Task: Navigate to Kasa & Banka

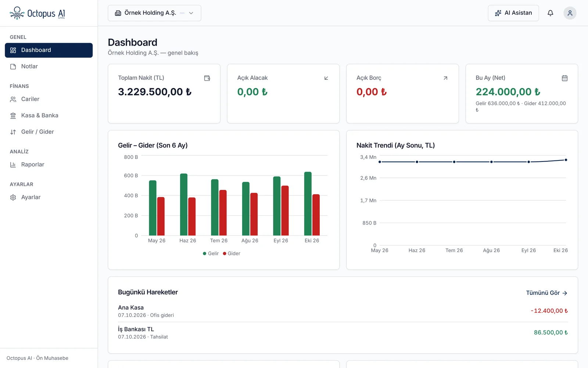Action: click(49, 116)
